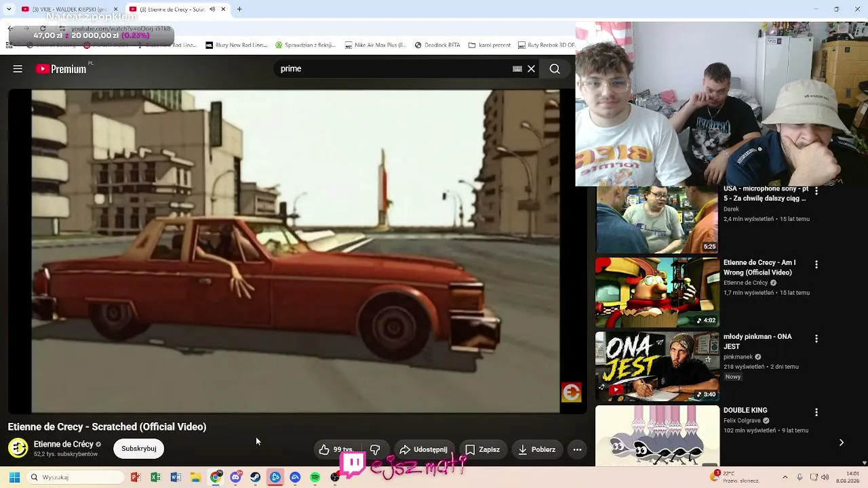The height and width of the screenshot is (488, 868).
Task: Open bookmark Buty Reebok 3D OP
Action: (546, 45)
